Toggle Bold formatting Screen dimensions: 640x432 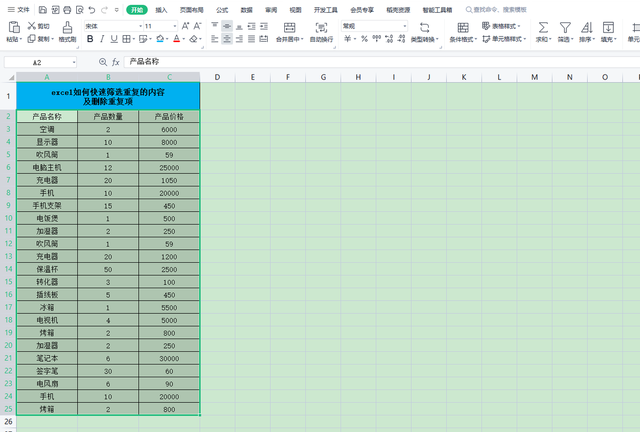click(90, 39)
